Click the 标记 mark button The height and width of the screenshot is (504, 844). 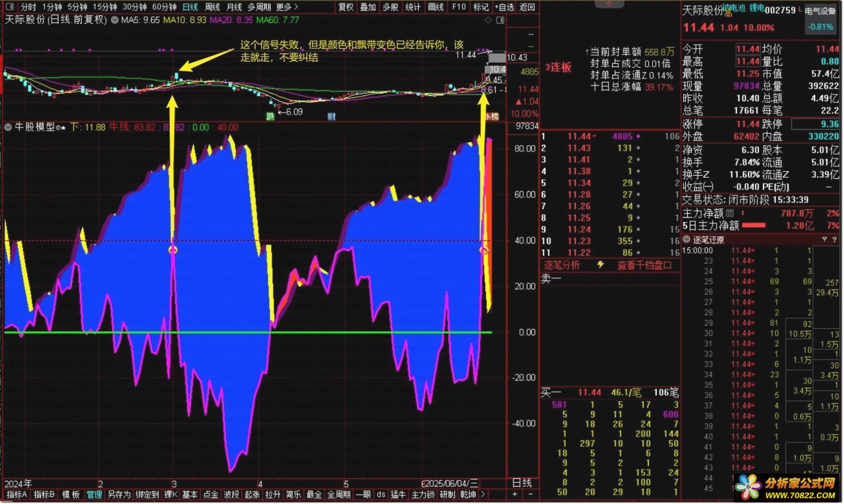pos(481,7)
